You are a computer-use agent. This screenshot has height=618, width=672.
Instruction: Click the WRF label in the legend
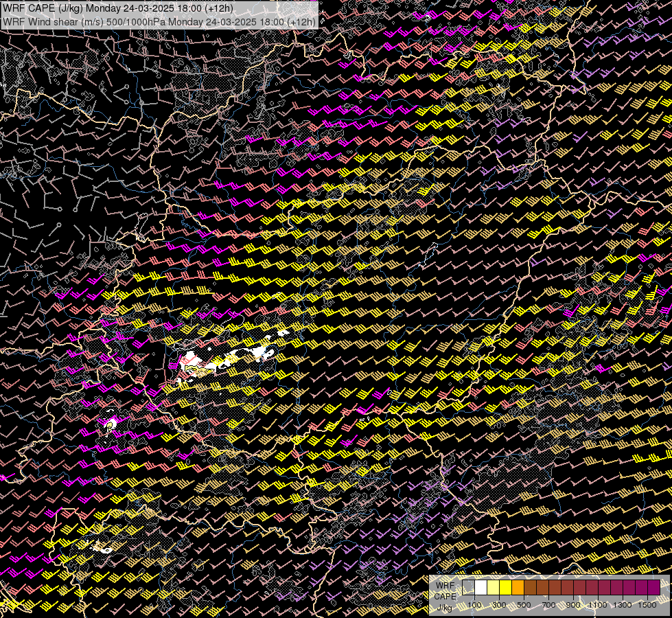point(445,586)
